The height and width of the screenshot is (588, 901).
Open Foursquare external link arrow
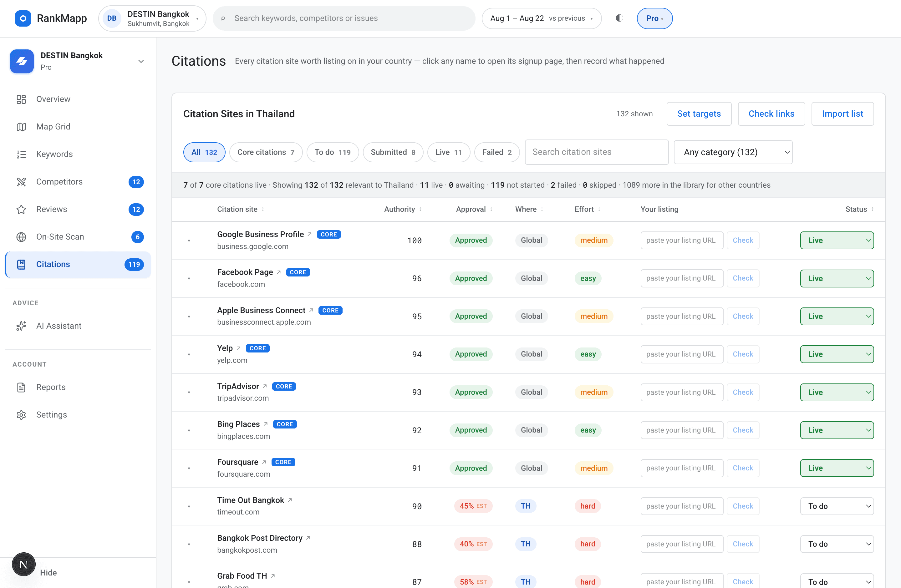click(x=264, y=462)
